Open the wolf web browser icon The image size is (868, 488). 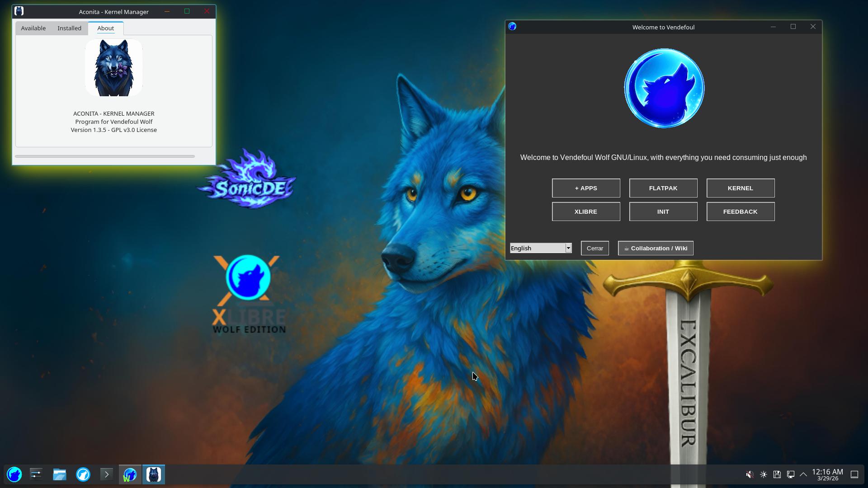click(x=83, y=474)
